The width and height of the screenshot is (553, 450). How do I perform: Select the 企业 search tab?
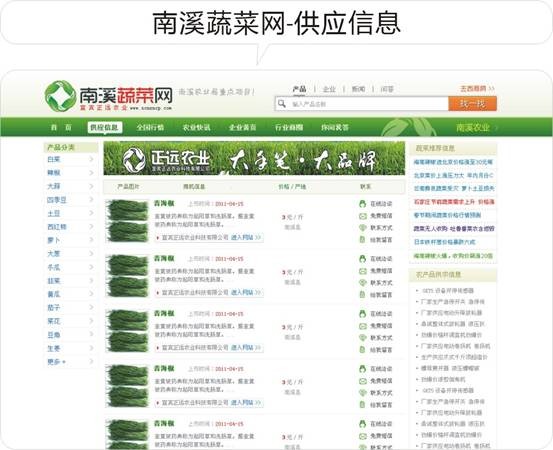click(329, 89)
